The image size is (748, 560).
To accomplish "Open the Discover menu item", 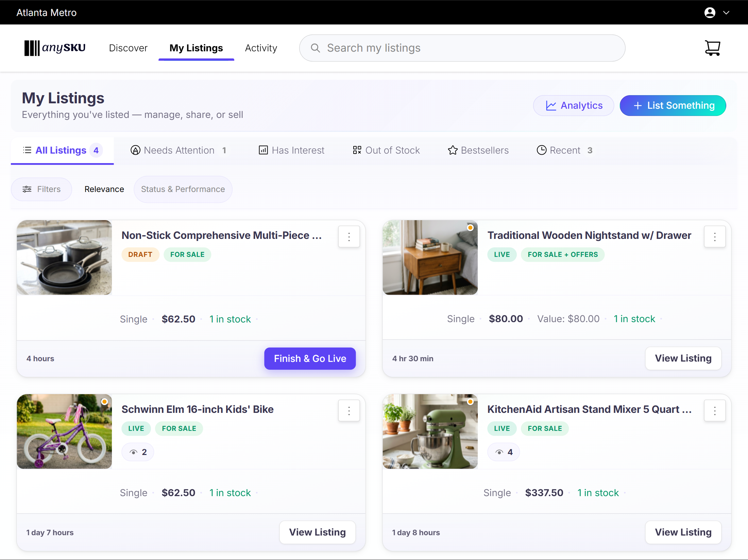I will pyautogui.click(x=128, y=48).
